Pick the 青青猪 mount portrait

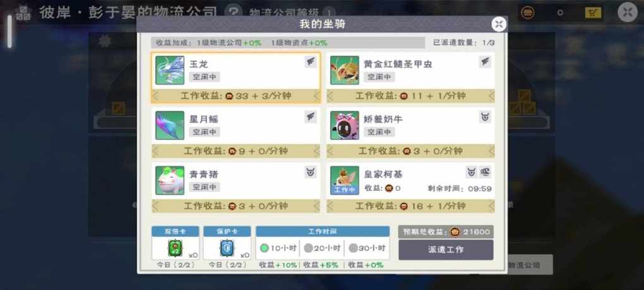coord(170,180)
